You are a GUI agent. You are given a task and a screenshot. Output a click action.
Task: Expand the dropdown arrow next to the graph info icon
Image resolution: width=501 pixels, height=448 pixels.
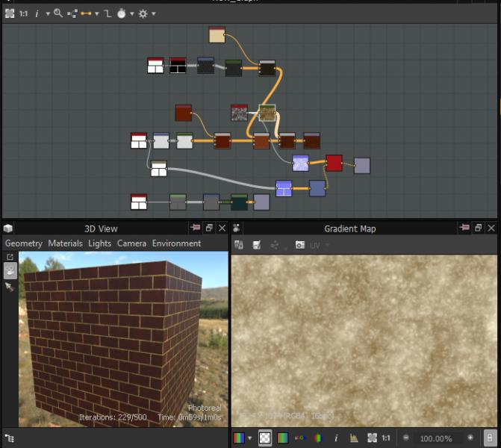[48, 13]
